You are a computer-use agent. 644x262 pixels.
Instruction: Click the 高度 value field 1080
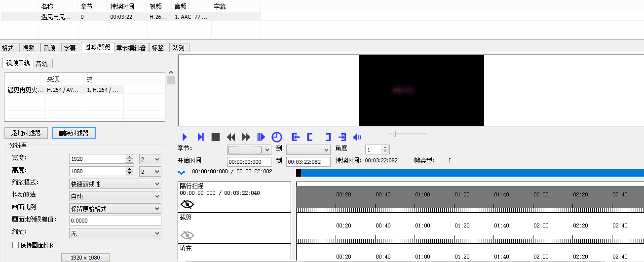[x=98, y=171]
